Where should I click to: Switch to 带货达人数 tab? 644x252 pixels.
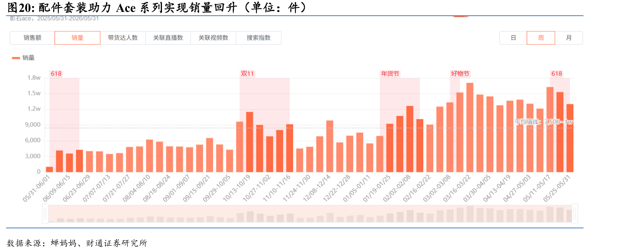123,38
